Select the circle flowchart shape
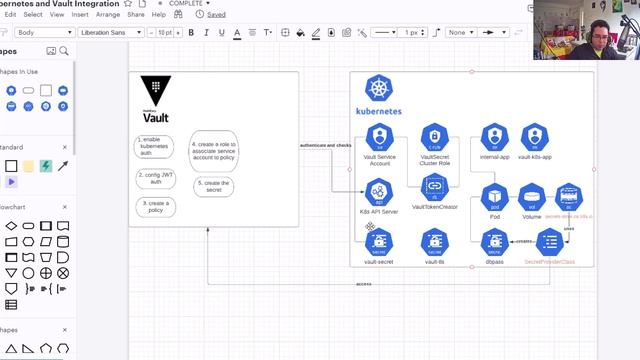The image size is (640, 360). pyautogui.click(x=28, y=273)
